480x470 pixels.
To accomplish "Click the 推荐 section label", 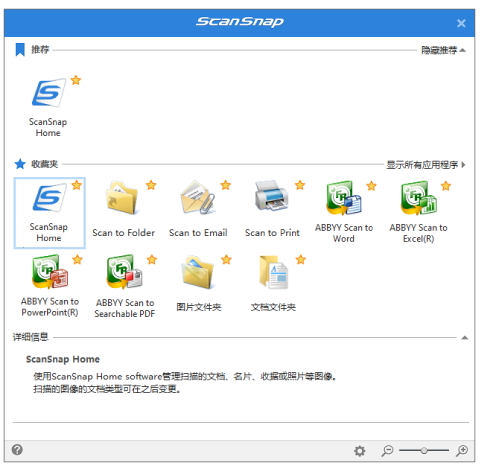I will (40, 50).
